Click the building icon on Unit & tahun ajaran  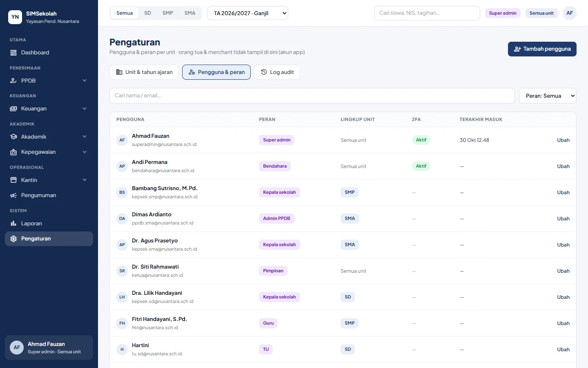(119, 72)
